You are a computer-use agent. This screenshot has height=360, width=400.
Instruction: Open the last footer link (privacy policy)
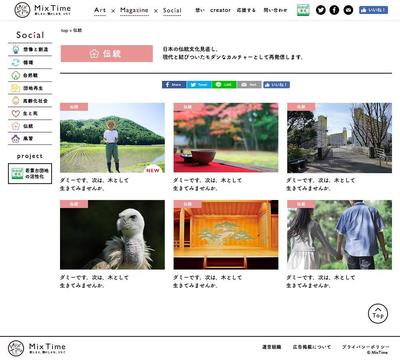366,347
